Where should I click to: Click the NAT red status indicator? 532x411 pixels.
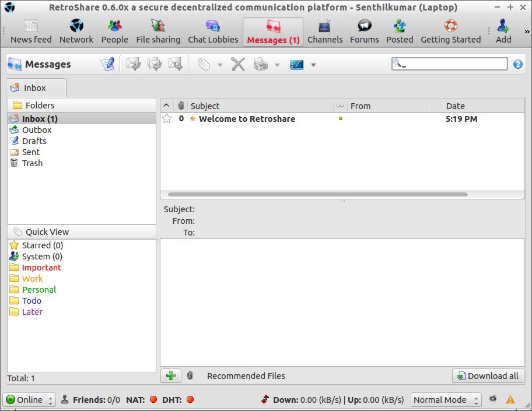tap(153, 399)
